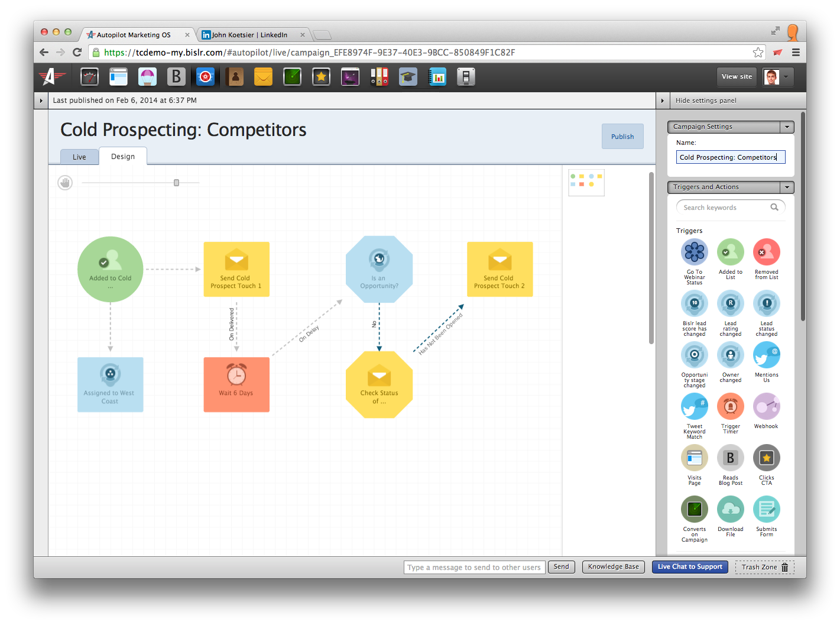Open the blog B app in toolbar
The height and width of the screenshot is (625, 840).
176,77
